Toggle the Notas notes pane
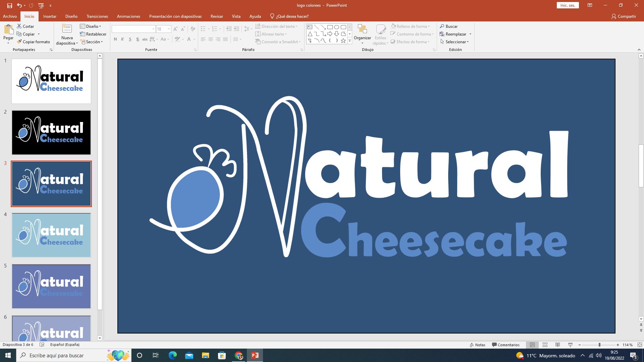This screenshot has width=644, height=362. 478,345
